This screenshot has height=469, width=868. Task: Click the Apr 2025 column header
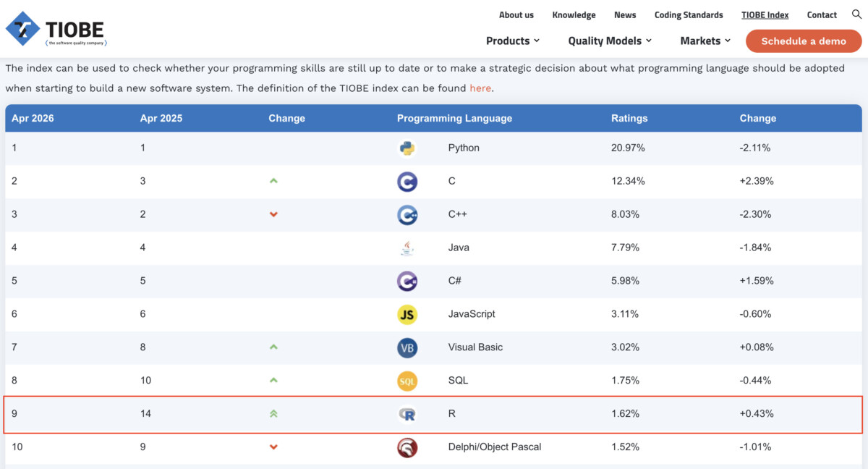(x=161, y=118)
